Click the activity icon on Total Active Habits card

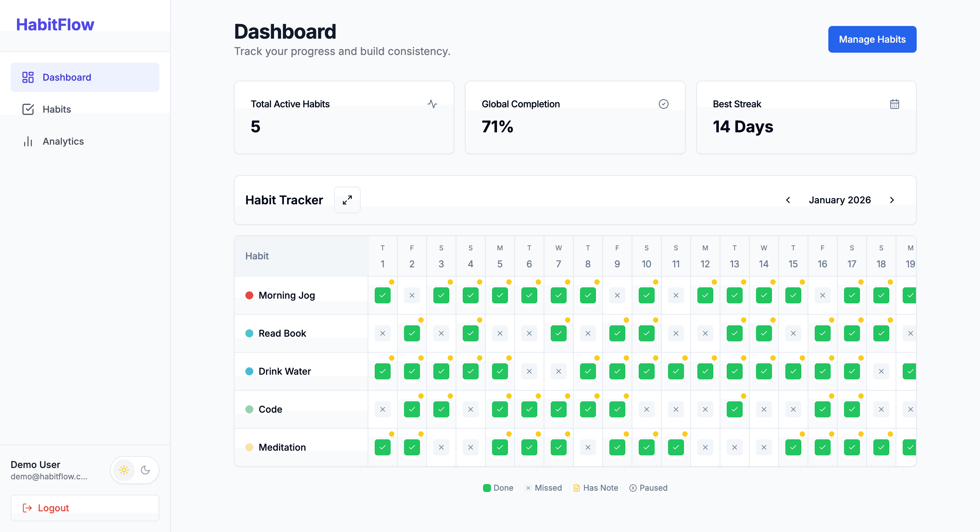(x=433, y=104)
